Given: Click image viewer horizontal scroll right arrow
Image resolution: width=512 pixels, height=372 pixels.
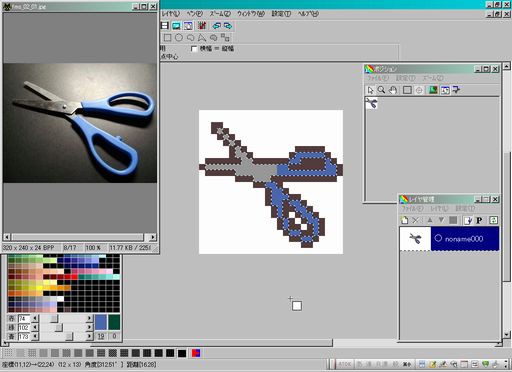Looking at the screenshot, I should coord(152,237).
